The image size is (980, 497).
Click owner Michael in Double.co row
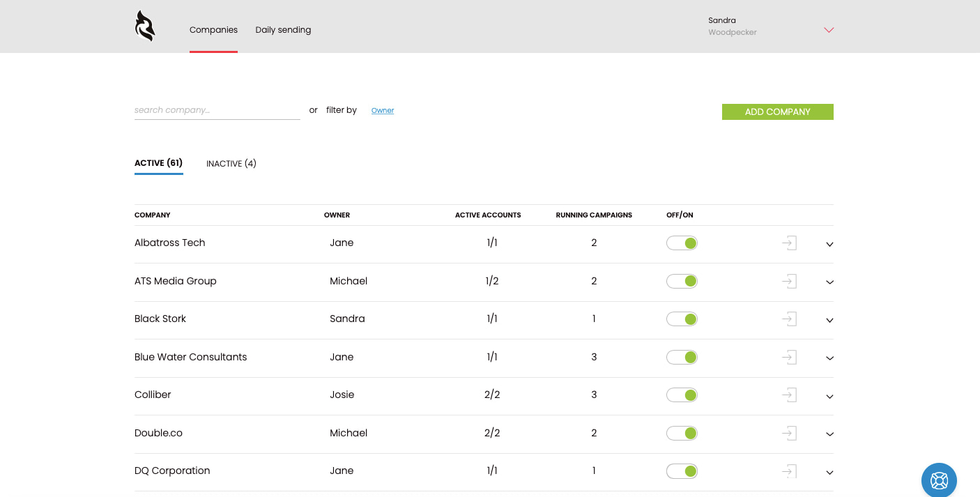[349, 433]
